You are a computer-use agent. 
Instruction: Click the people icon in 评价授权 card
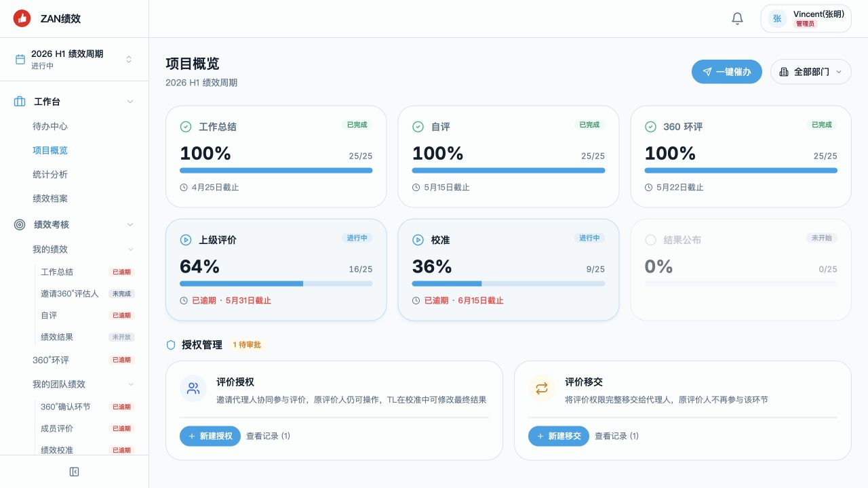(193, 388)
